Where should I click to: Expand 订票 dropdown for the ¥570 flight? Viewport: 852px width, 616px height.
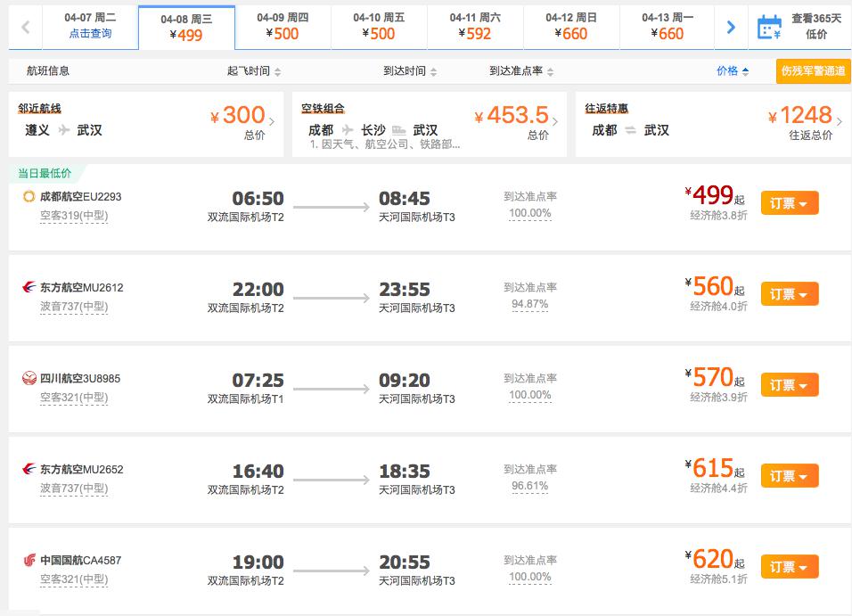coord(790,385)
